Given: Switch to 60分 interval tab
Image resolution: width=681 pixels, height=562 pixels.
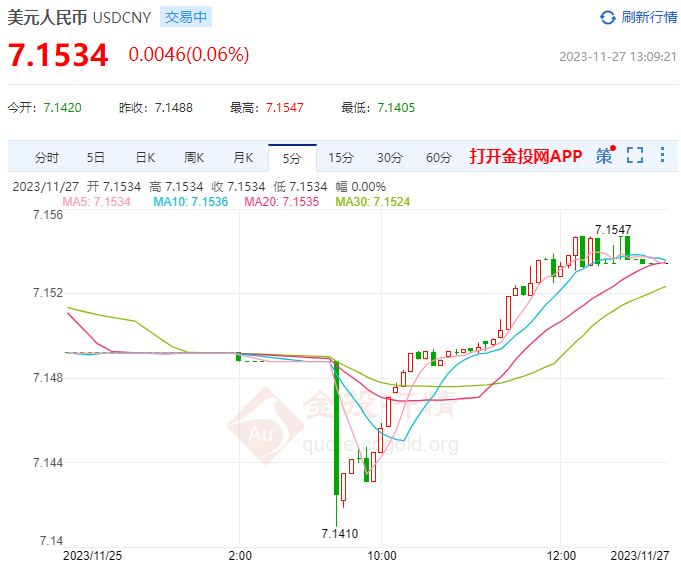Looking at the screenshot, I should (x=438, y=157).
